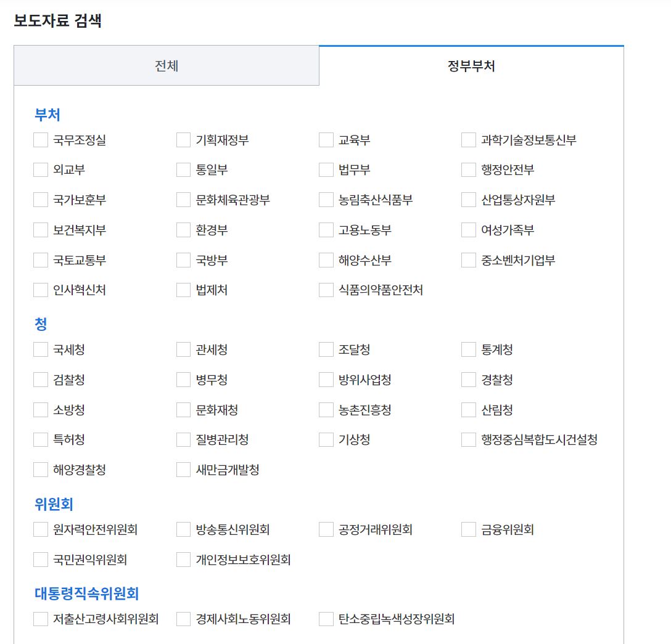Image resolution: width=671 pixels, height=644 pixels.
Task: Check 원자력안전위원회 checkbox
Action: click(x=41, y=529)
